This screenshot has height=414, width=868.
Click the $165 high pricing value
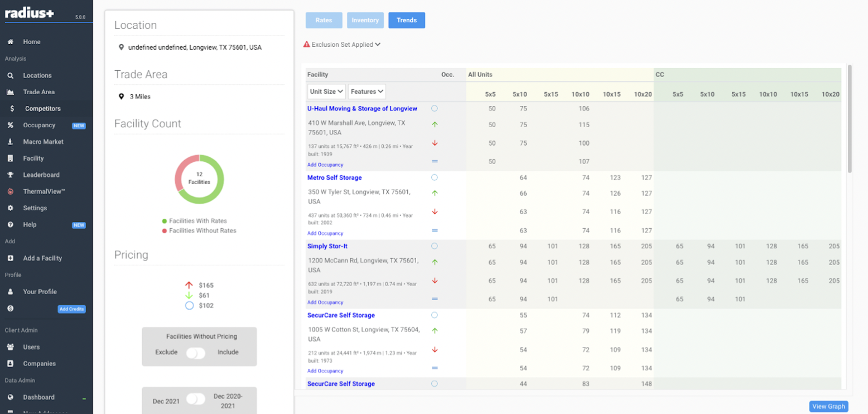click(206, 285)
